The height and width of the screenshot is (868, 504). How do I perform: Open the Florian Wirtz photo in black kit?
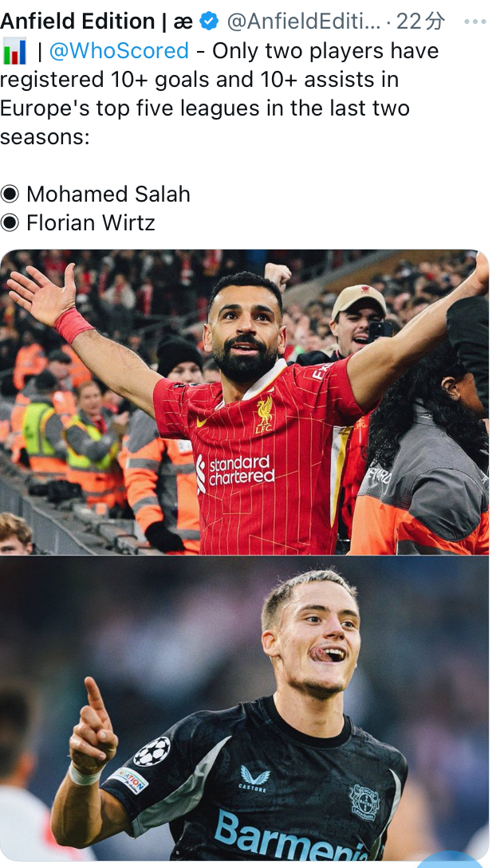244,708
